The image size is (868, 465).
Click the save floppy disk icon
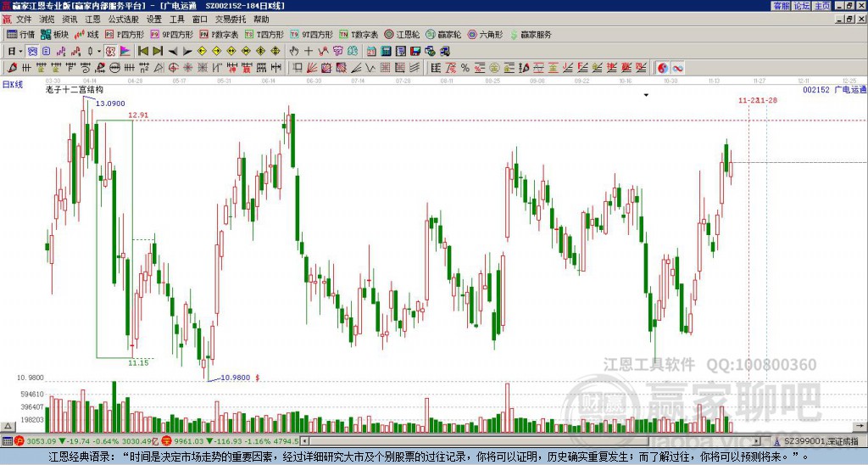415,51
